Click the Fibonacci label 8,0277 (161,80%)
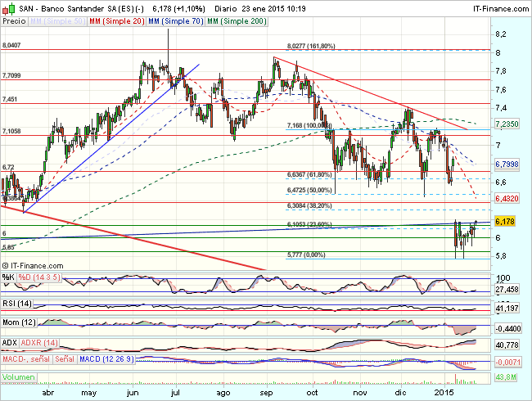Viewport: 532px width, 401px height. pyautogui.click(x=311, y=46)
